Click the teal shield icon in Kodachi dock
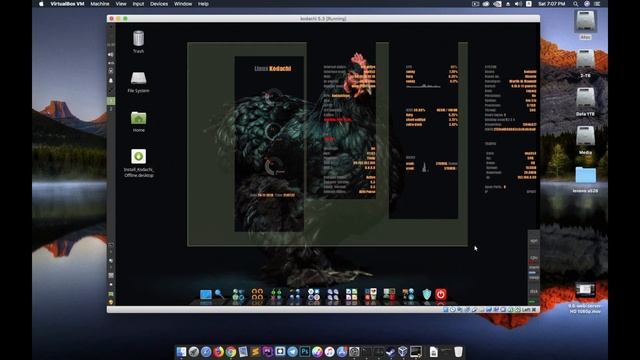 tap(427, 294)
